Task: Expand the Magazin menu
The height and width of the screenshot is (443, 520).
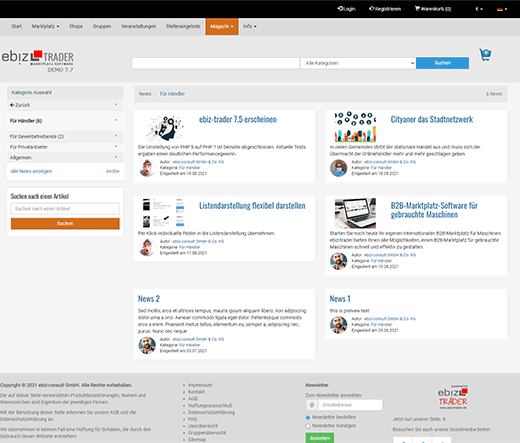Action: (222, 26)
